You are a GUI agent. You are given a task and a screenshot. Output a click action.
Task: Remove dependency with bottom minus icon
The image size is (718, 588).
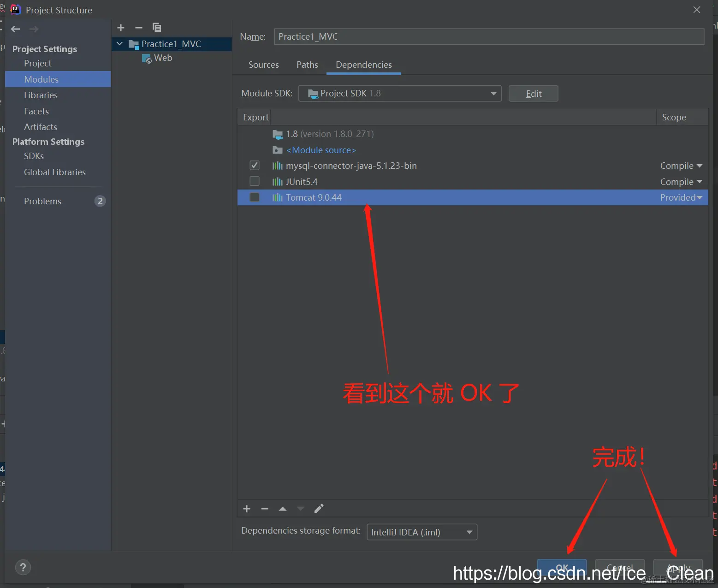[265, 509]
